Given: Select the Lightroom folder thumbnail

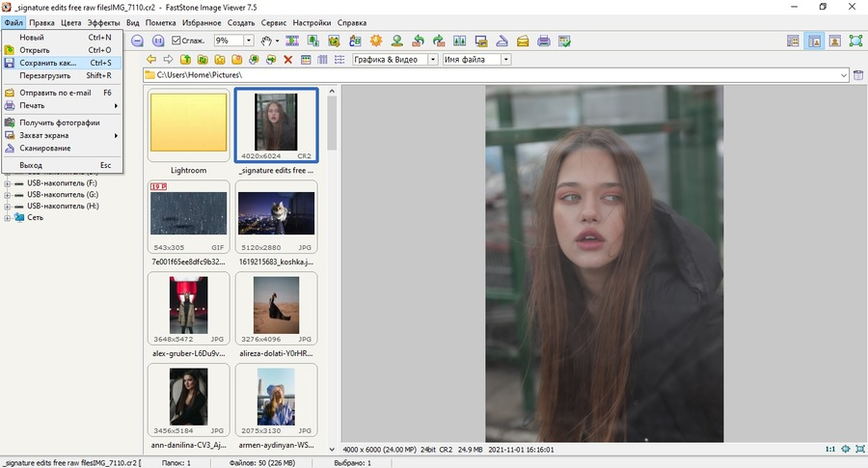Looking at the screenshot, I should [x=188, y=124].
